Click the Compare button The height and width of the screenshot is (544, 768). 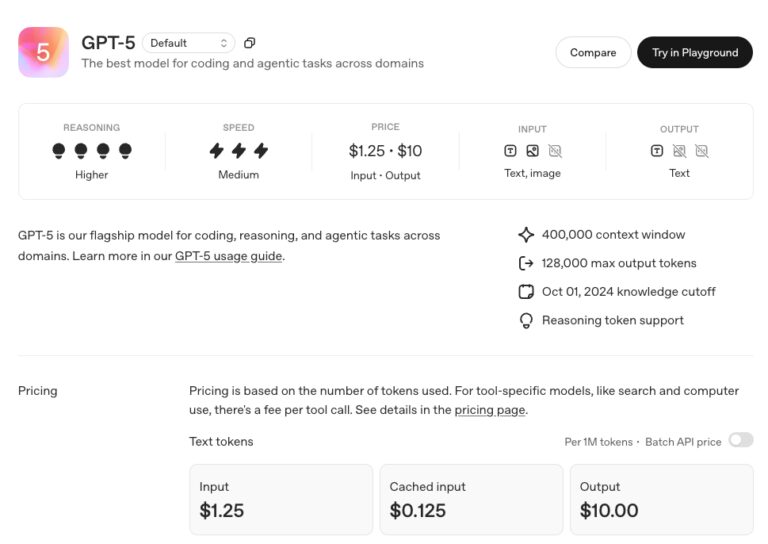point(593,52)
